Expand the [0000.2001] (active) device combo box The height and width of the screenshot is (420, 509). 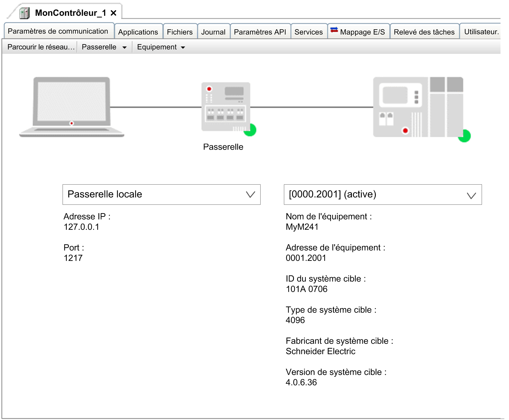pos(471,195)
